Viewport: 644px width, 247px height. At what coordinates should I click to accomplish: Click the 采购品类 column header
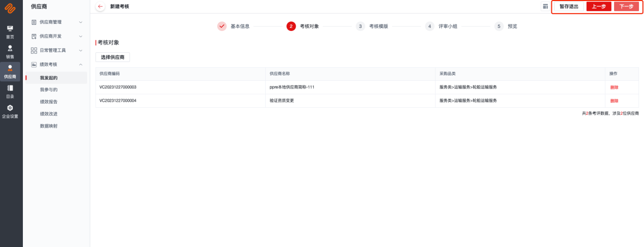click(x=447, y=74)
